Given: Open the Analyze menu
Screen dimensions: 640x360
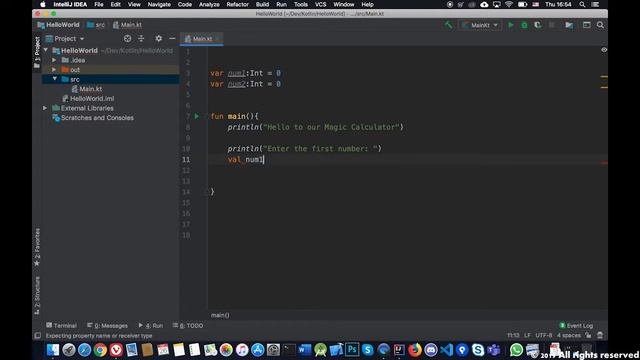Looking at the screenshot, I should coord(209,4).
